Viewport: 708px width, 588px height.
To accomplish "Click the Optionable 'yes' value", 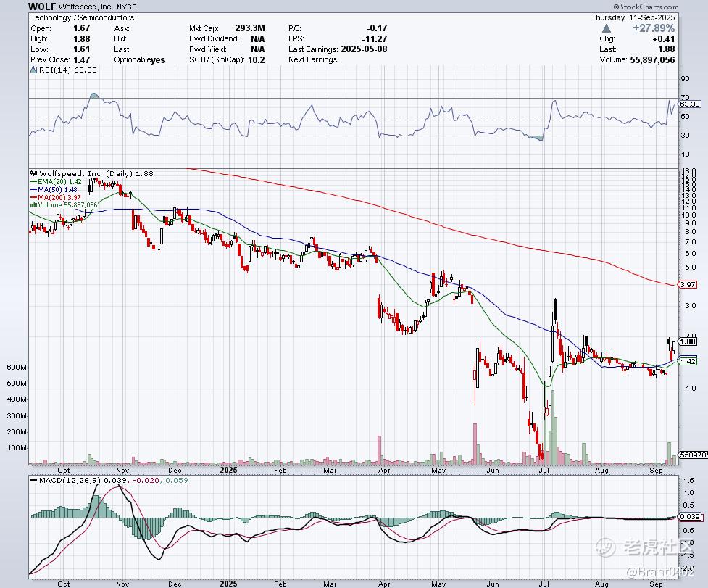I will pyautogui.click(x=158, y=60).
